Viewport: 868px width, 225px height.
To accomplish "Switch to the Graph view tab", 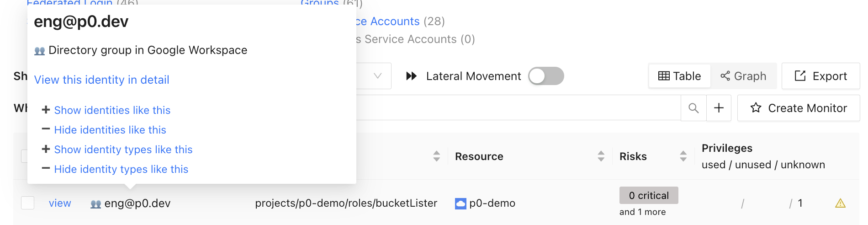I will [743, 76].
